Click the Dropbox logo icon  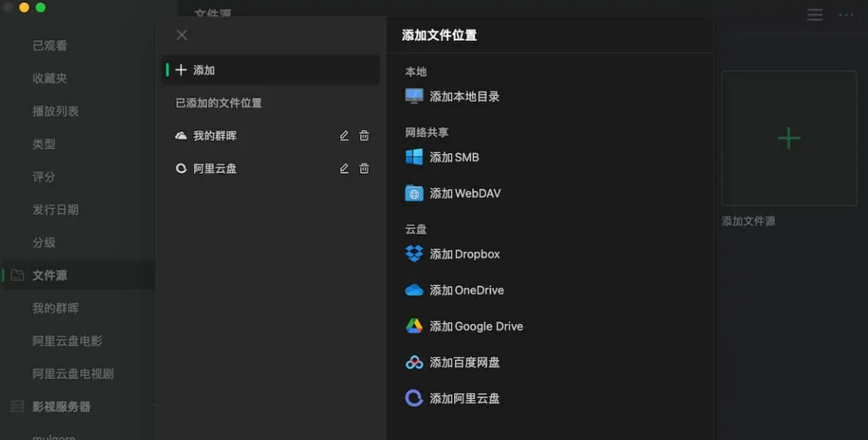pyautogui.click(x=414, y=254)
